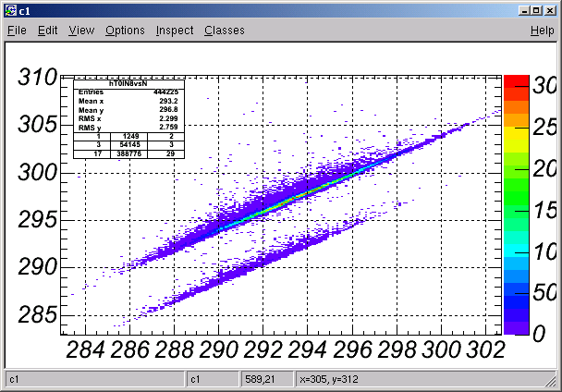This screenshot has height=392, width=562.
Task: Click the RMS y value 2.759
Action: (x=168, y=127)
